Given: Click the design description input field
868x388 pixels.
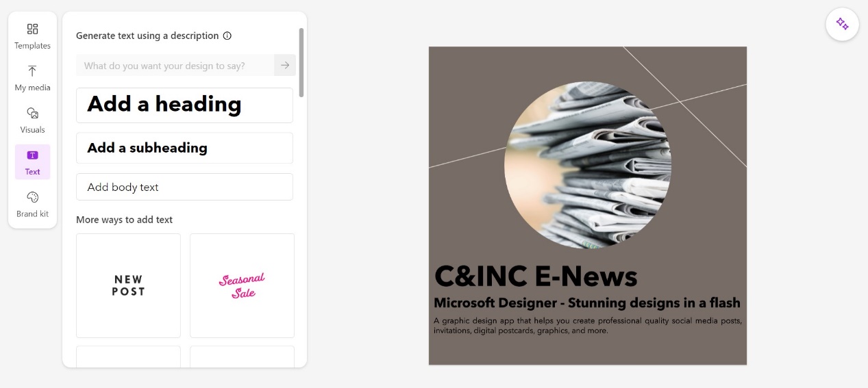Looking at the screenshot, I should 175,65.
